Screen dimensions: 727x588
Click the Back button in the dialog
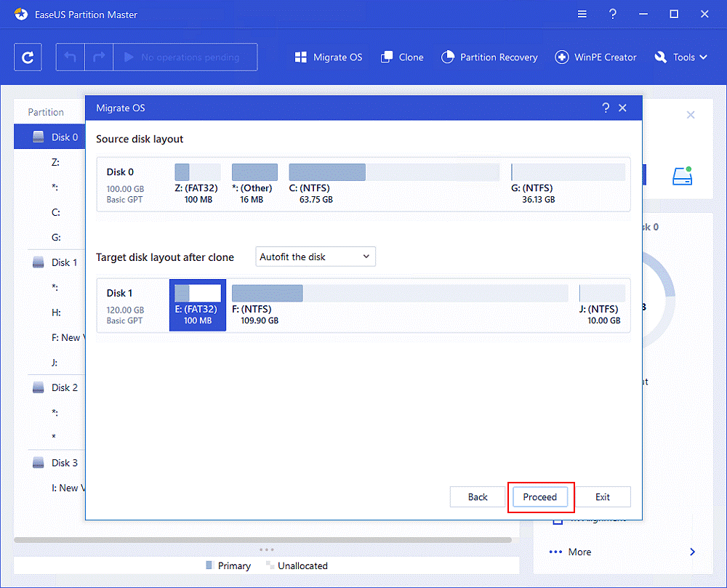pos(477,496)
